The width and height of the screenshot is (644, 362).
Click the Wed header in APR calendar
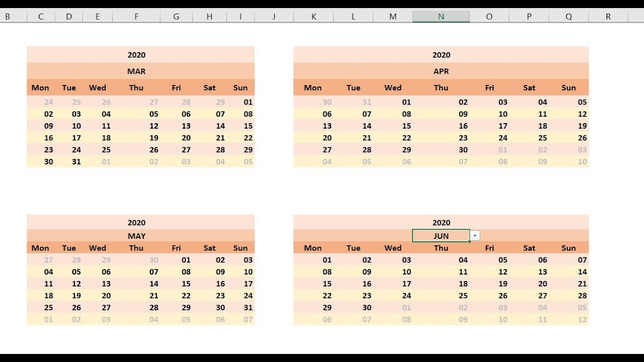393,87
